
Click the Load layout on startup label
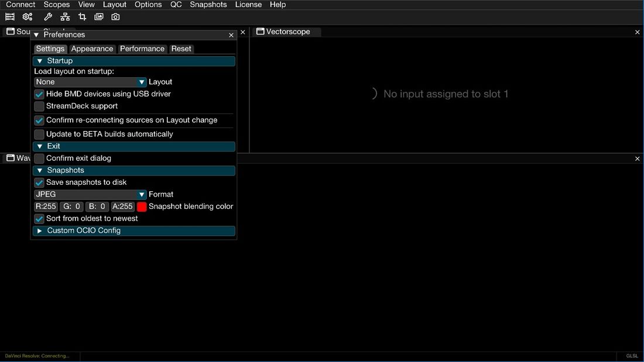tap(74, 71)
